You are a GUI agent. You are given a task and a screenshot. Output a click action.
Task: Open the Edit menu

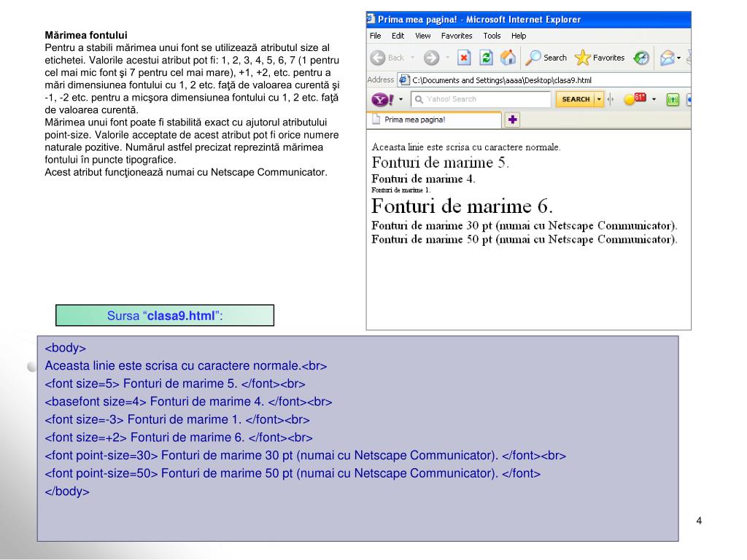pos(398,36)
